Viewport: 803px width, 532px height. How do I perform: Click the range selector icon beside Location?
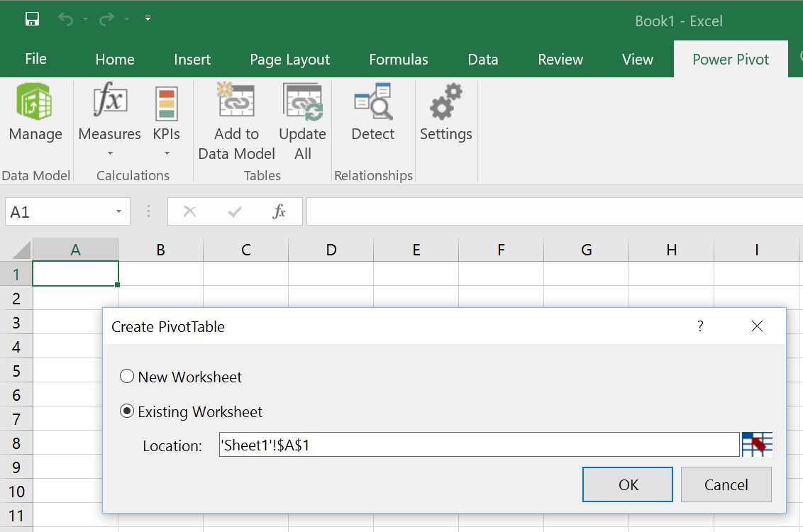click(756, 444)
